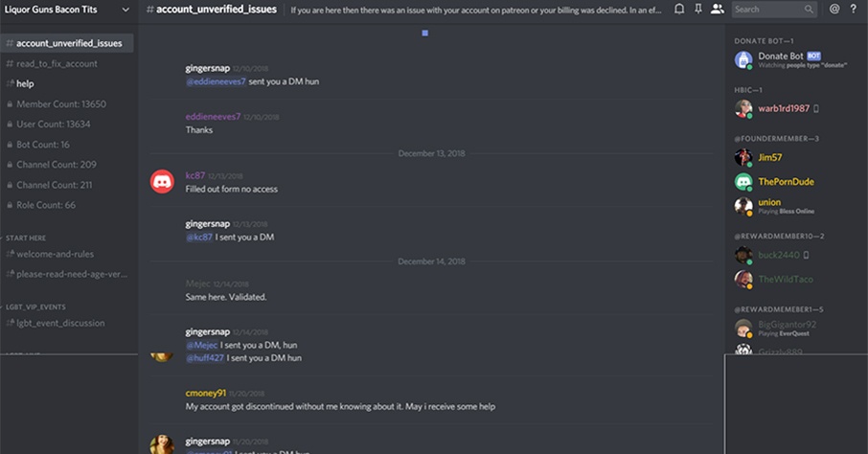Click the magnifier icon in Search
The width and height of the screenshot is (868, 454).
pyautogui.click(x=810, y=10)
